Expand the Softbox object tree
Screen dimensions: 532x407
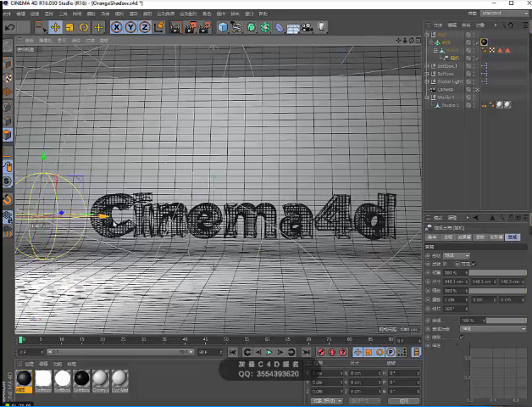pyautogui.click(x=427, y=74)
